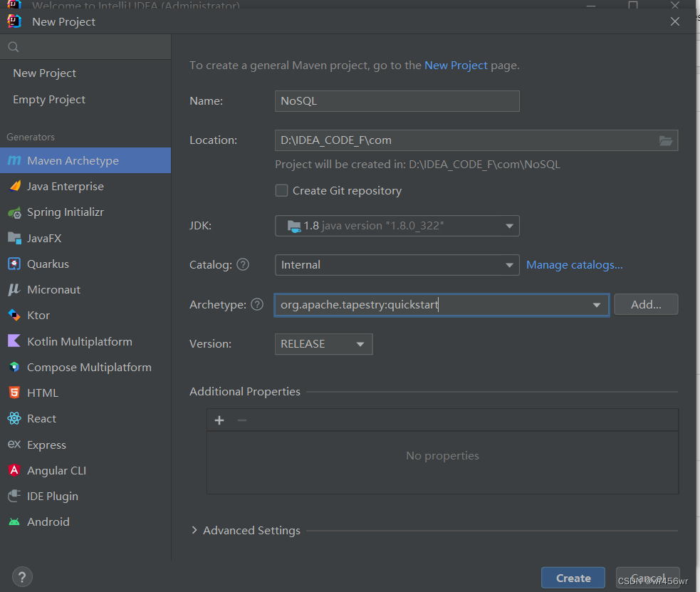The height and width of the screenshot is (592, 700).
Task: Click the Cancel button
Action: click(648, 578)
